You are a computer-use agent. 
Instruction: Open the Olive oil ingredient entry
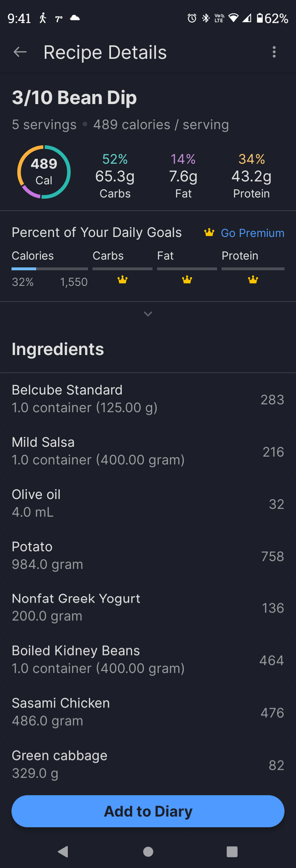pos(148,503)
